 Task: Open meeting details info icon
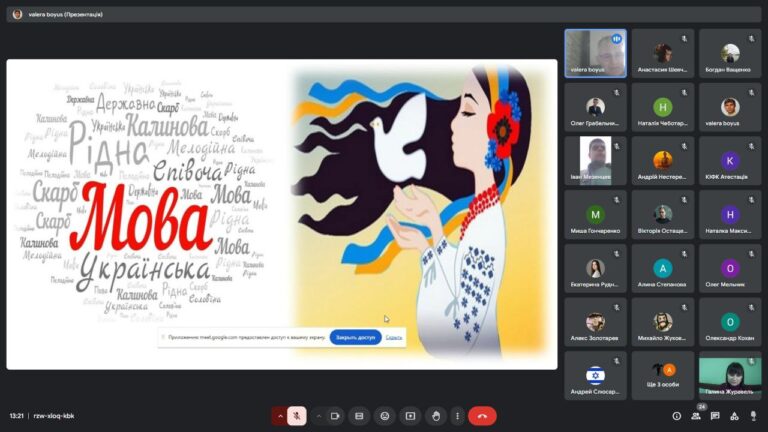pos(676,416)
